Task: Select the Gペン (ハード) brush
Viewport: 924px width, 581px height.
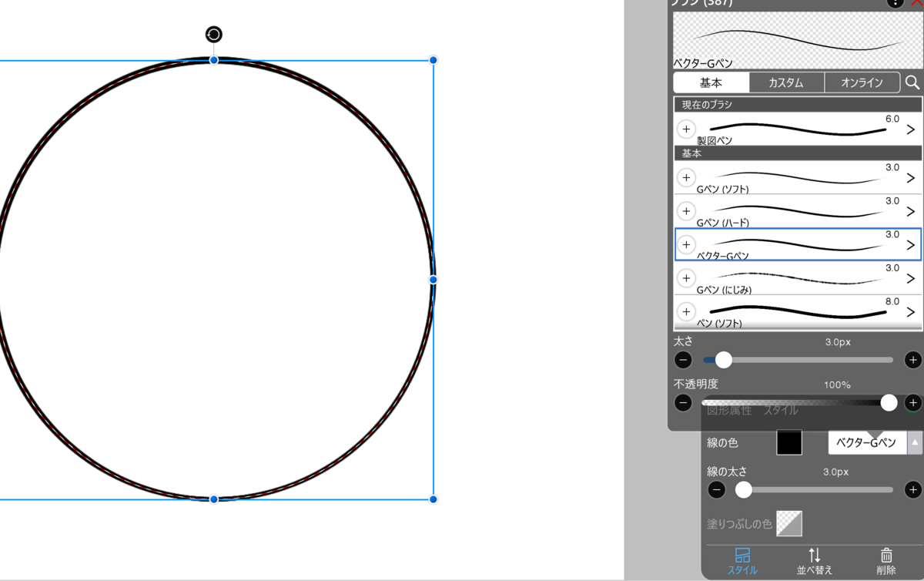Action: click(x=798, y=211)
